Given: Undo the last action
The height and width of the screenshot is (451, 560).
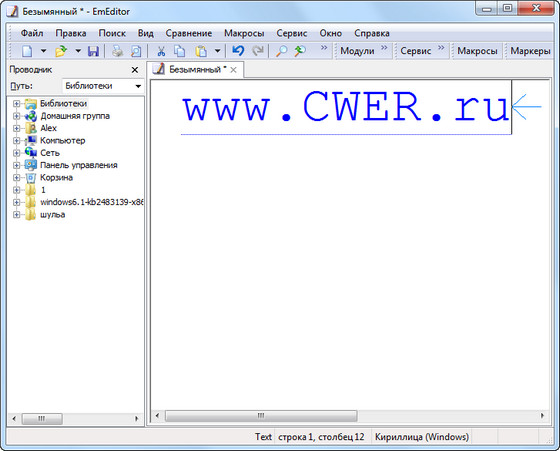Looking at the screenshot, I should 238,51.
